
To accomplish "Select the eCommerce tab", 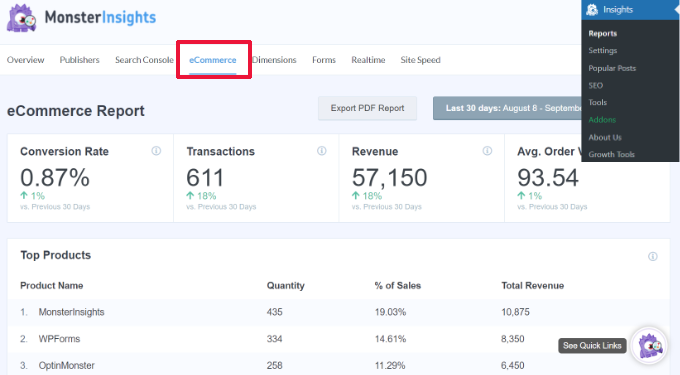I will [212, 60].
